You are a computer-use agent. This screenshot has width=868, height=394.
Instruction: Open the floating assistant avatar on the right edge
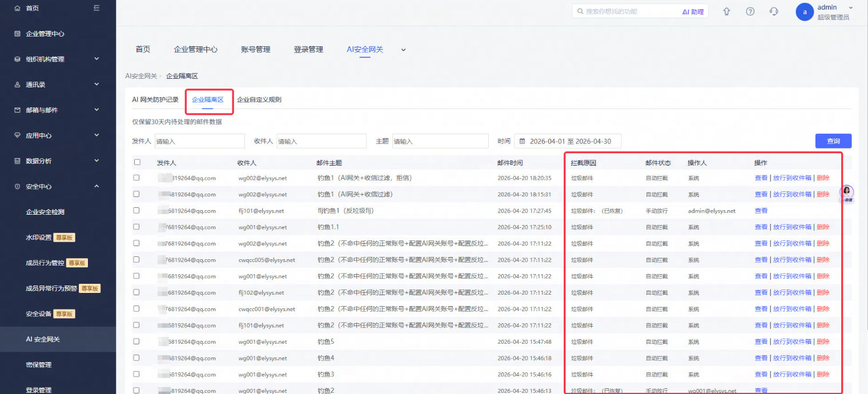[x=847, y=193]
